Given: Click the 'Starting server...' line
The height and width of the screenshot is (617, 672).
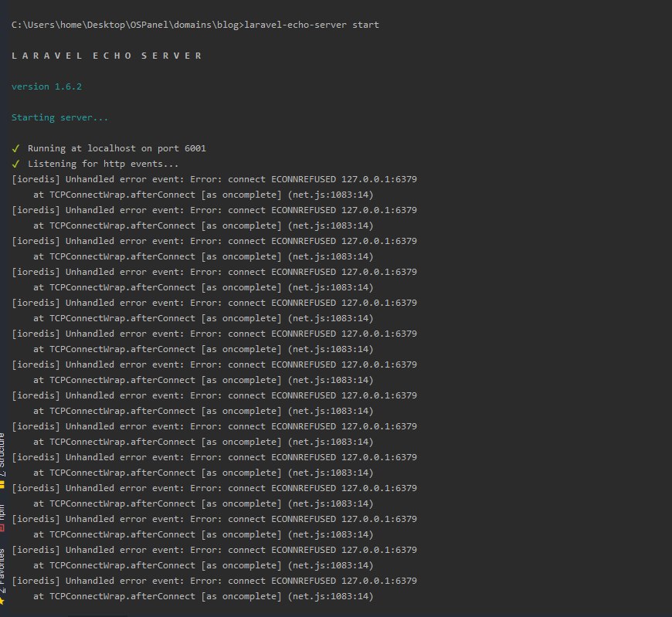Looking at the screenshot, I should tap(59, 117).
